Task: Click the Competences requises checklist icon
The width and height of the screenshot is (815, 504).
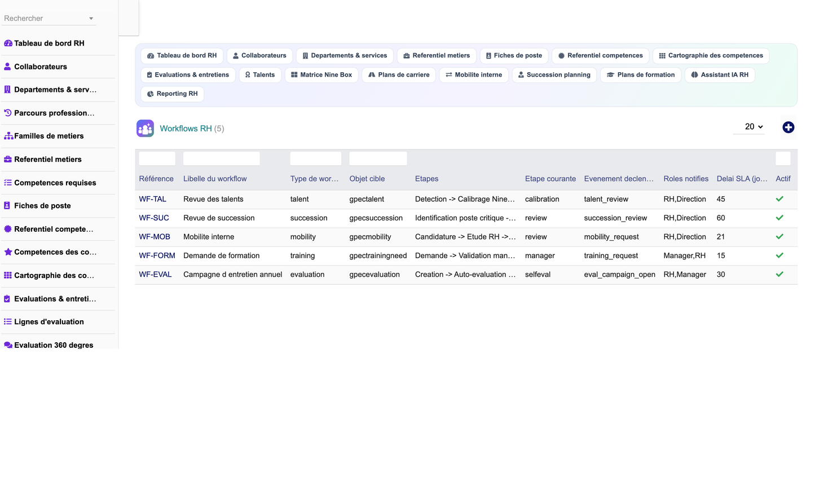Action: [8, 183]
